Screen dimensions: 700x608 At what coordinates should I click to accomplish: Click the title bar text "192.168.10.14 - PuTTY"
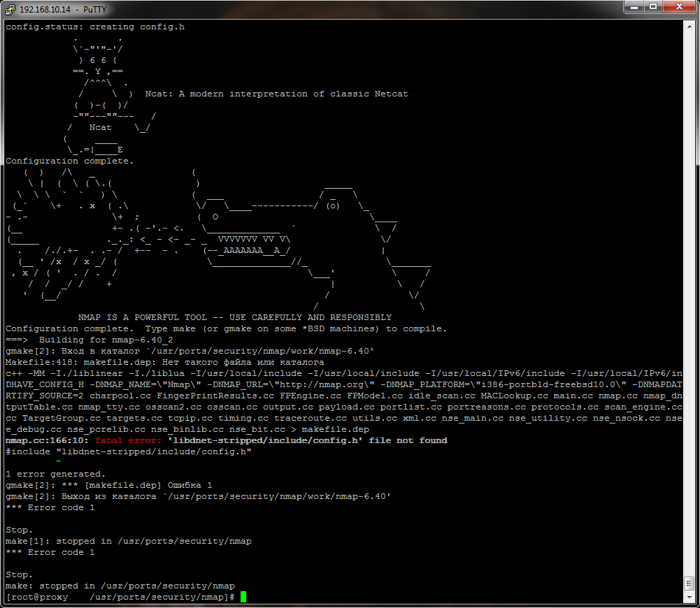point(63,9)
